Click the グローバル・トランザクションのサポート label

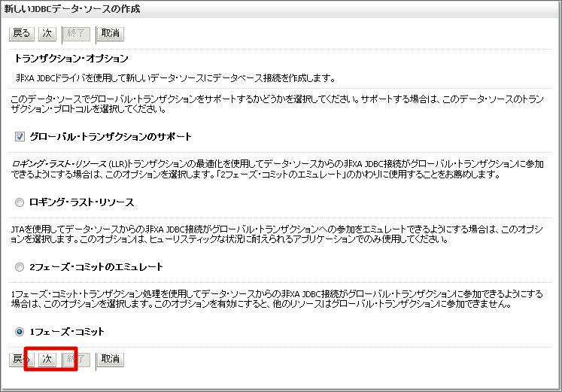click(111, 136)
